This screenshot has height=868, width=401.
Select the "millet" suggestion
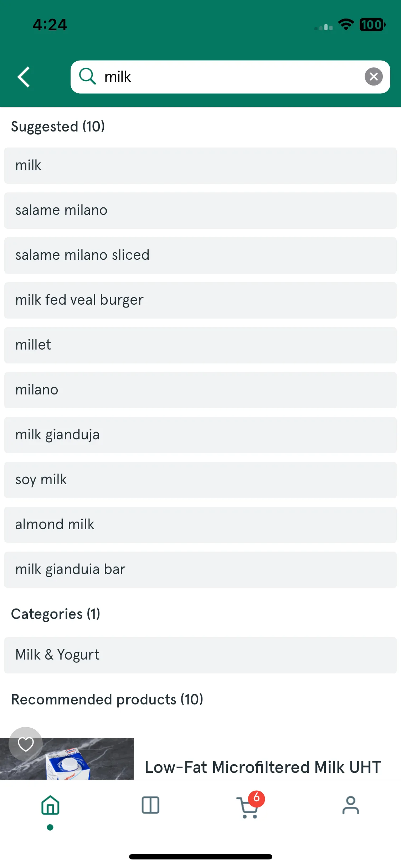(200, 345)
